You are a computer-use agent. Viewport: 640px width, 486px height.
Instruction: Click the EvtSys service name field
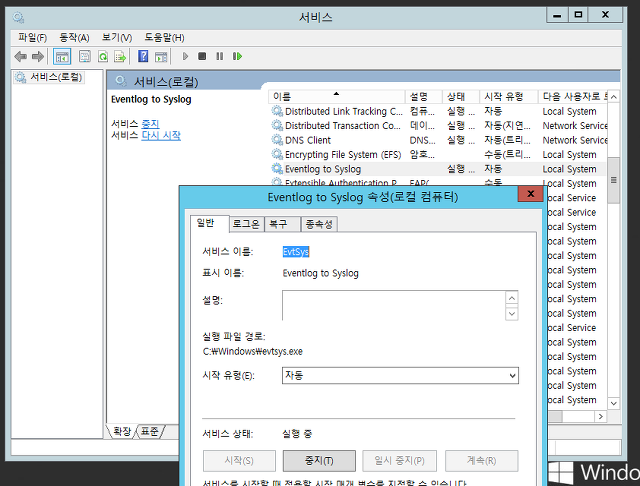296,252
